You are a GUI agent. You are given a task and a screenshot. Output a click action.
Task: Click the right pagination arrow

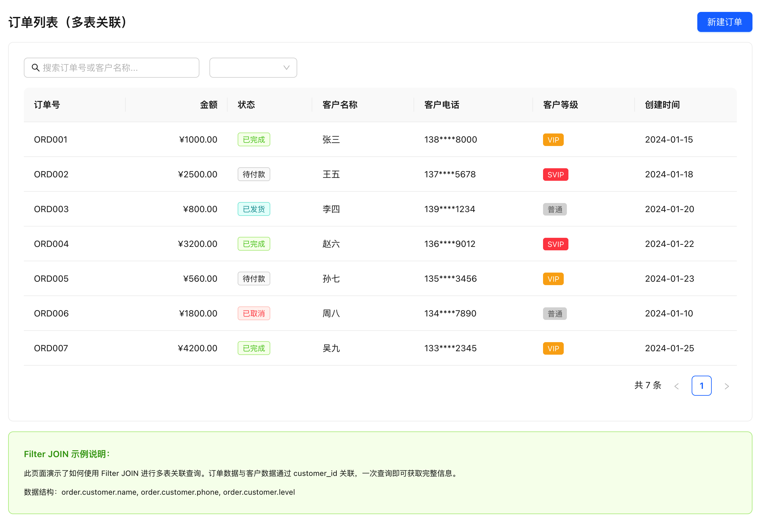coord(727,386)
